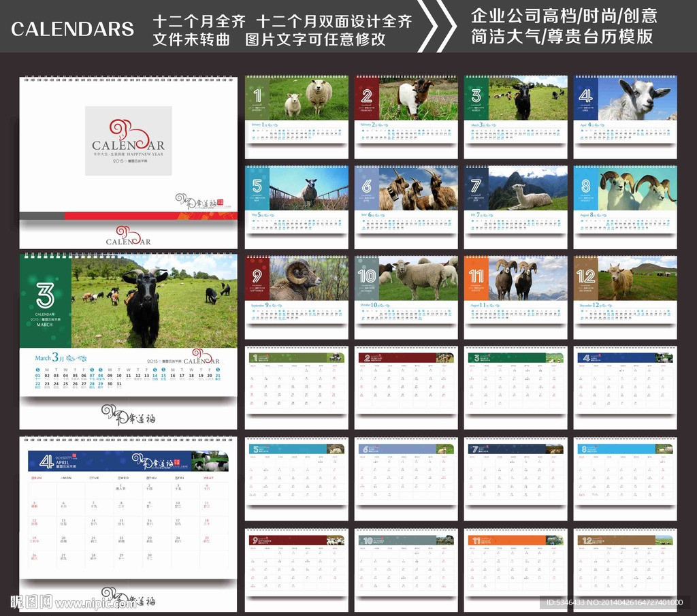Open grid page 7 with navy header
This screenshot has width=697, height=616.
coord(516,479)
